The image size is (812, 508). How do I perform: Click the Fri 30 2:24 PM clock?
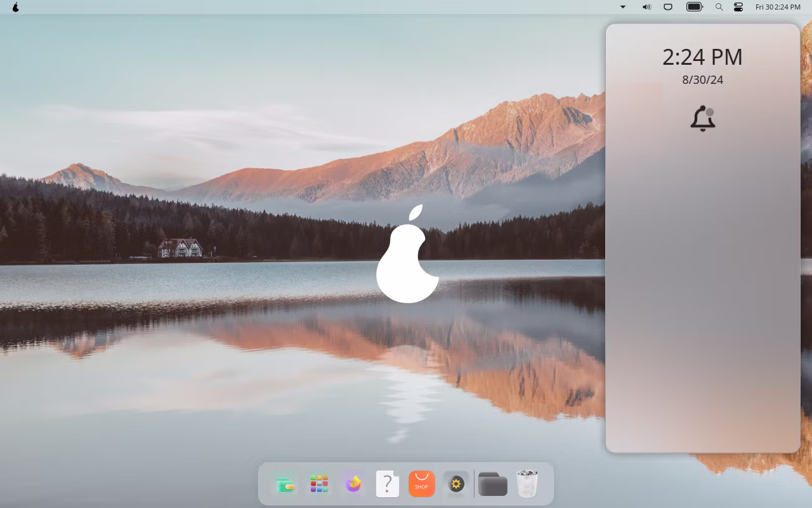778,7
